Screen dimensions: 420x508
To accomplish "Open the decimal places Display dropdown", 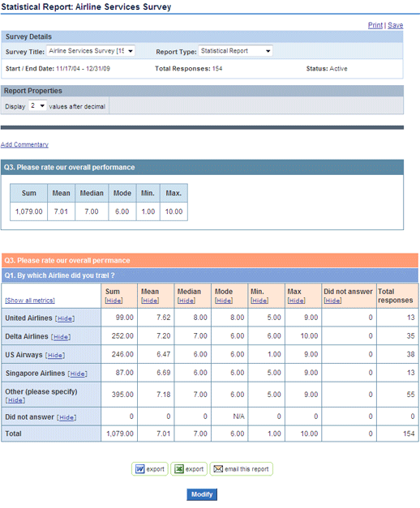I will (37, 105).
